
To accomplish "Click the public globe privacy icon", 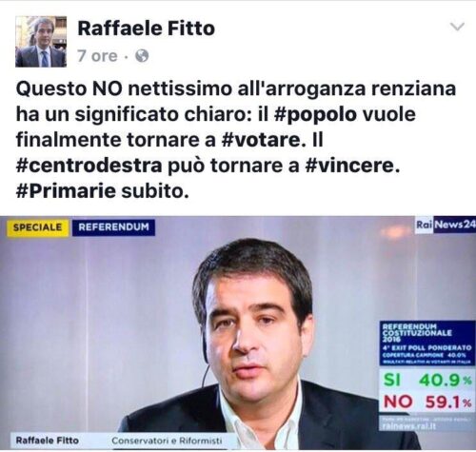I will pyautogui.click(x=142, y=56).
